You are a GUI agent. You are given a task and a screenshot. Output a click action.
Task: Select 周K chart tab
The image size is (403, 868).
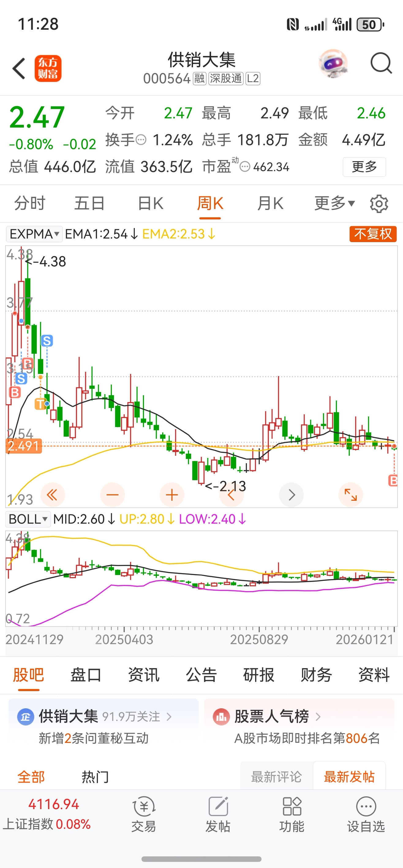tap(210, 204)
